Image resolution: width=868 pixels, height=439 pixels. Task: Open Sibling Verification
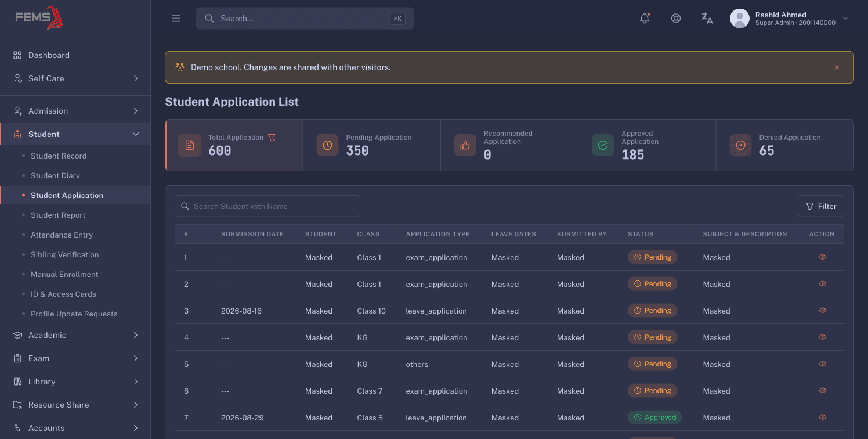tap(64, 254)
